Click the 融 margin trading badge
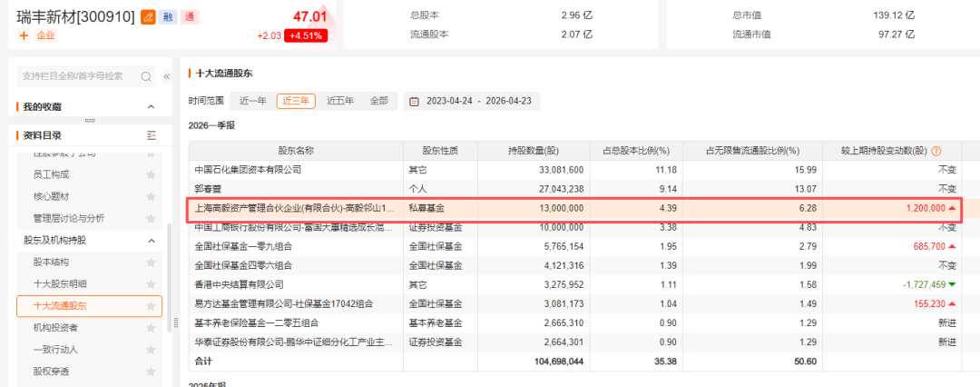 click(x=168, y=17)
